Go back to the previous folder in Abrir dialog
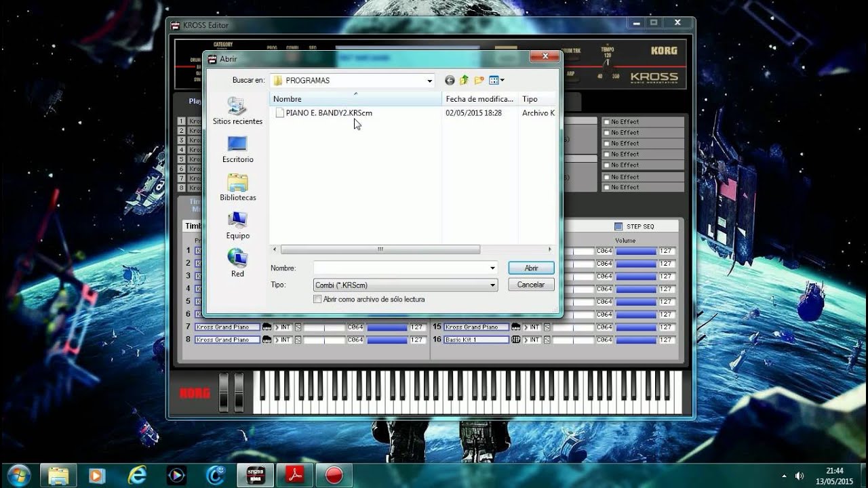 point(450,80)
